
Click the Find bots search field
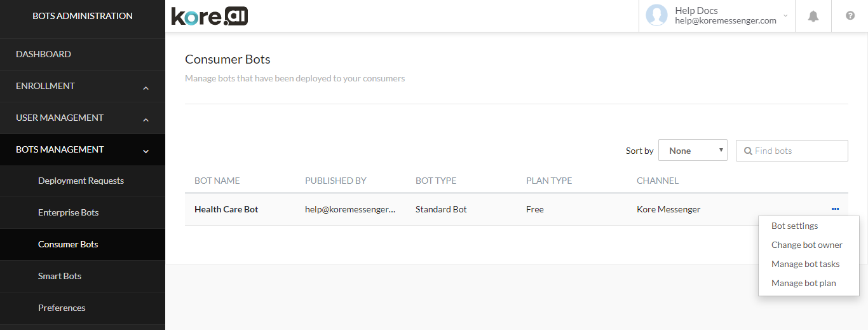[798, 151]
